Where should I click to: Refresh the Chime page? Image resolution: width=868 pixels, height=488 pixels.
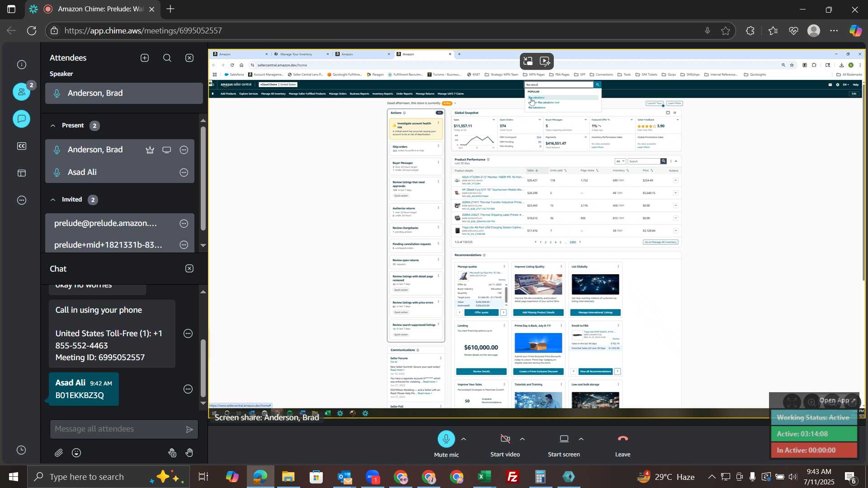[x=32, y=31]
